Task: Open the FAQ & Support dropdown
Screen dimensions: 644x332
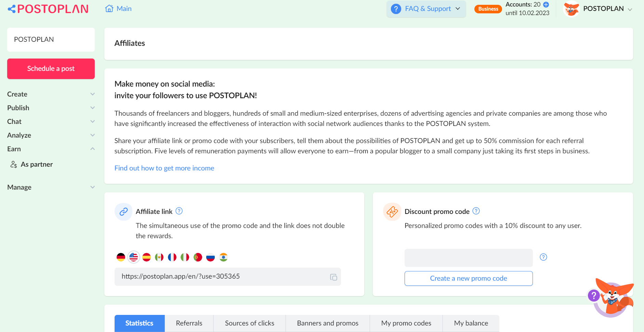Action: (426, 9)
